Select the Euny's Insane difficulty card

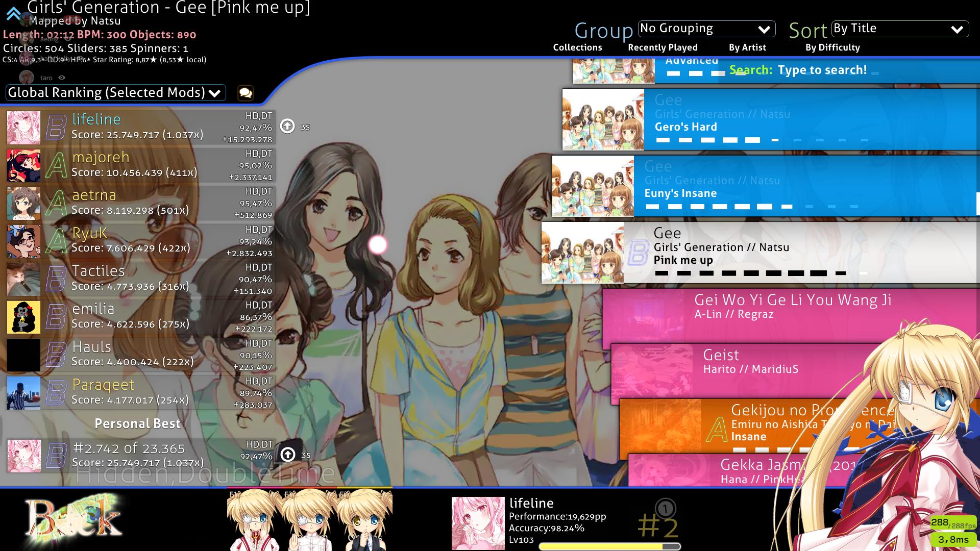[x=766, y=186]
